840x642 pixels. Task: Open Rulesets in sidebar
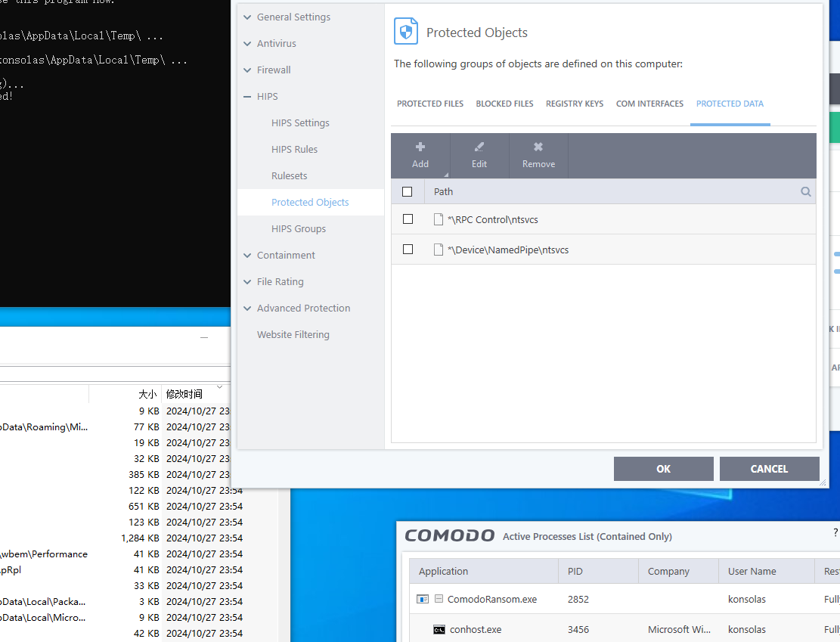pyautogui.click(x=290, y=175)
